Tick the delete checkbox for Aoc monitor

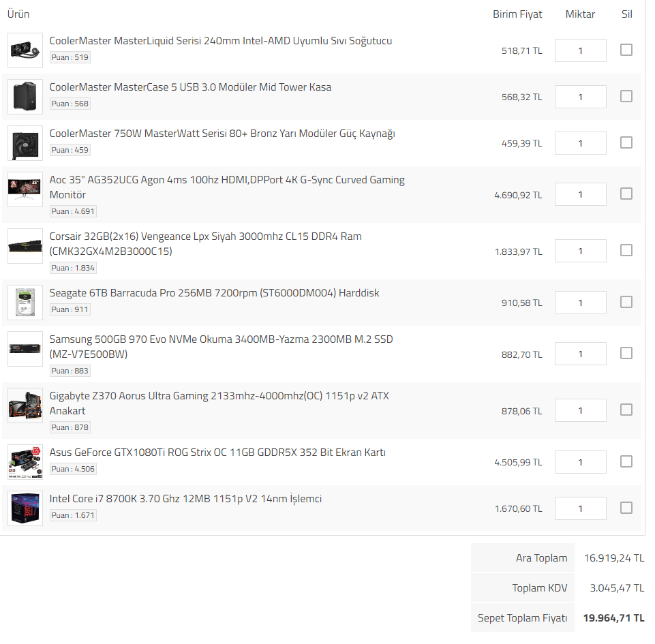pos(626,194)
